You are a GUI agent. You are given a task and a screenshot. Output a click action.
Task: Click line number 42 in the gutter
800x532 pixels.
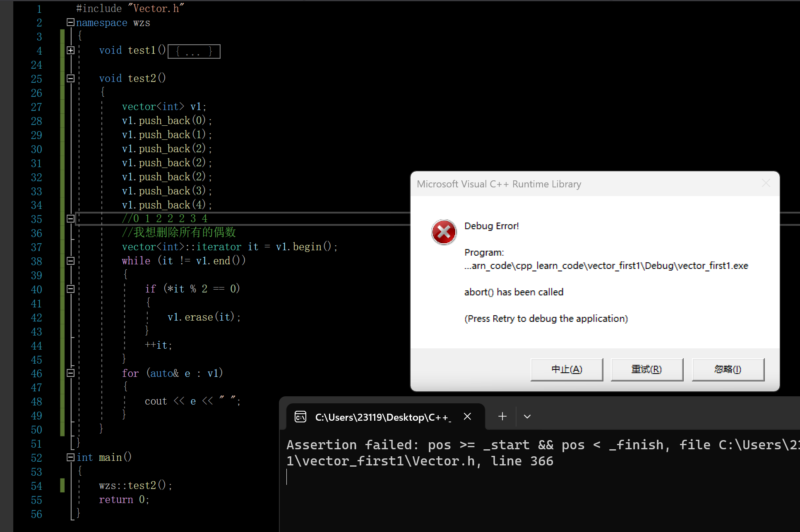tap(36, 318)
